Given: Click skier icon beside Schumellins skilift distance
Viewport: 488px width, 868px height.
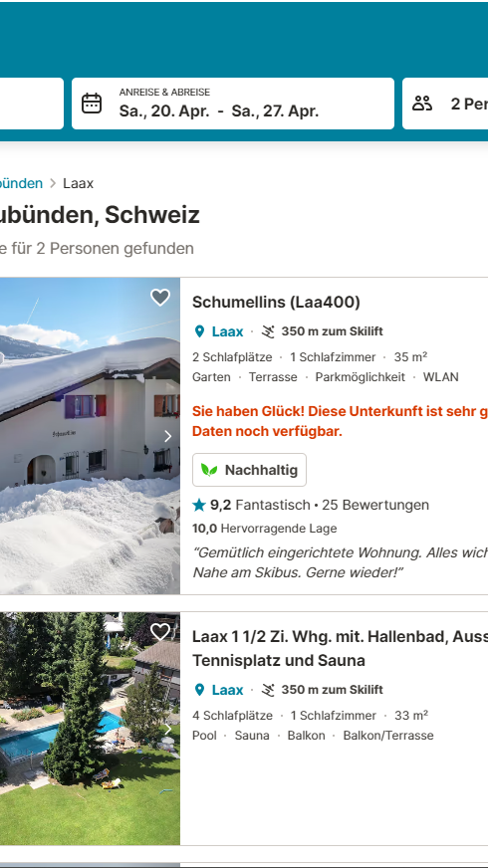Looking at the screenshot, I should [x=268, y=331].
